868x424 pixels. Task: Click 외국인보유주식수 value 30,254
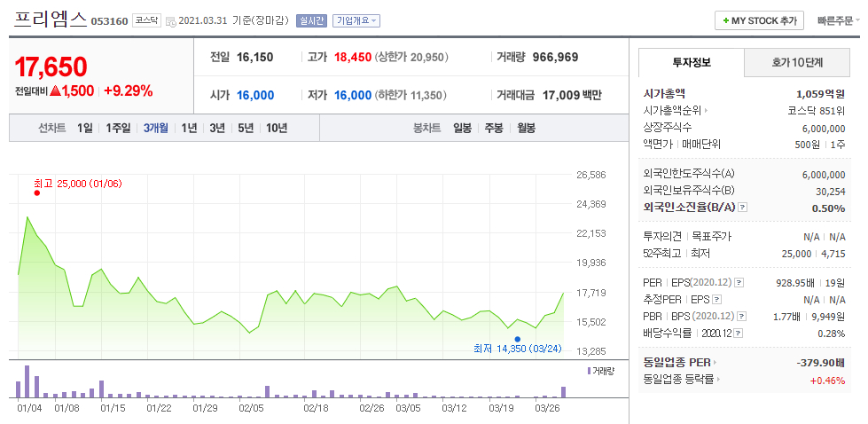click(829, 191)
